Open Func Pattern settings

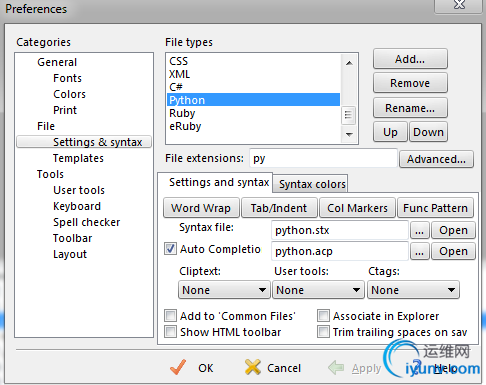click(435, 208)
